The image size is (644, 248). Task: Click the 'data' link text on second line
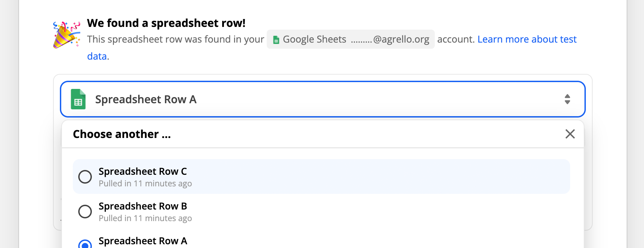point(97,56)
